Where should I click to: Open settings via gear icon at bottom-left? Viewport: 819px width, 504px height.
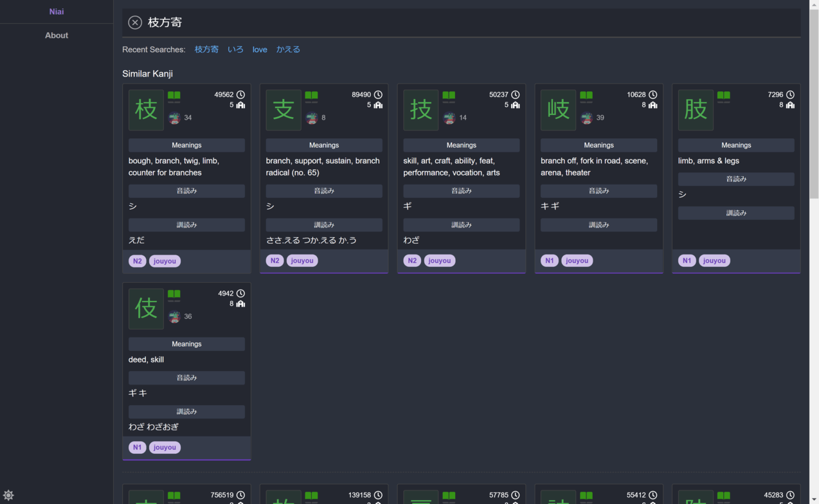(x=8, y=495)
